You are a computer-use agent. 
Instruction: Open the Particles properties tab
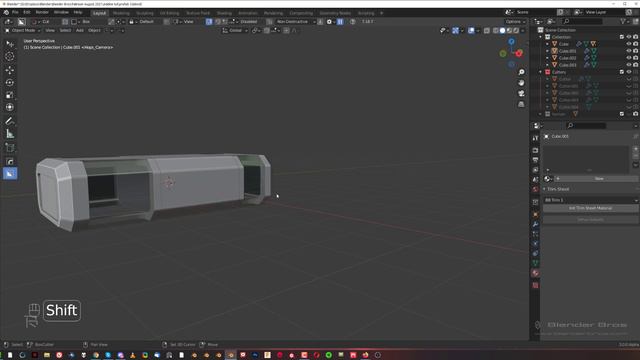(x=536, y=234)
